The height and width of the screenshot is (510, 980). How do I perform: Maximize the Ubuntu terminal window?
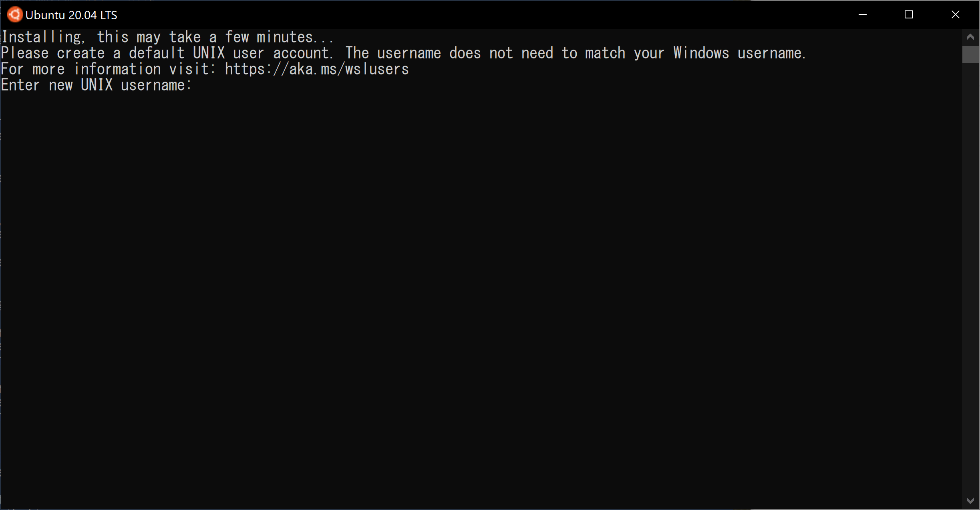point(909,15)
